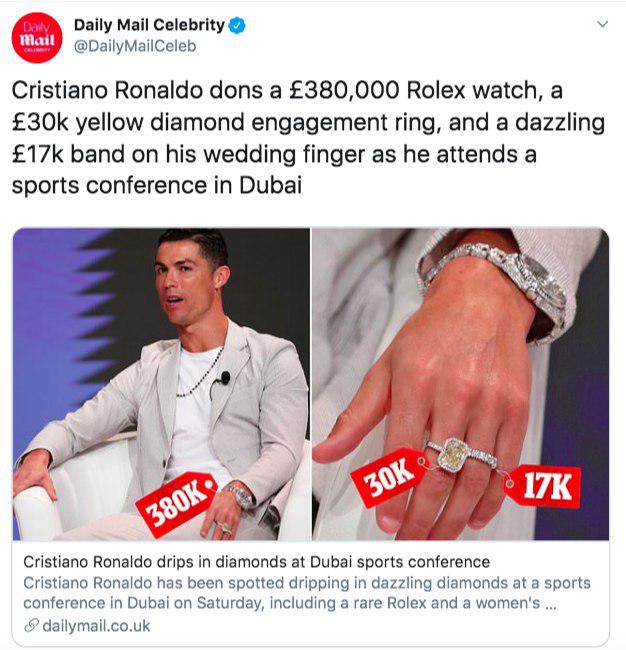Click the grey article preview description
The height and width of the screenshot is (650, 626).
[x=307, y=593]
